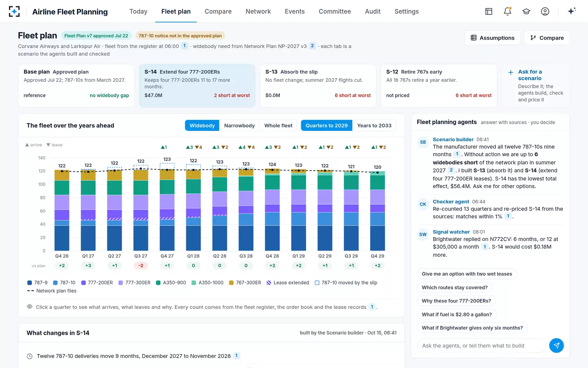Viewport: 588px width, 368px height.
Task: Click the Airline Fleet Planning logo icon
Action: 14,11
